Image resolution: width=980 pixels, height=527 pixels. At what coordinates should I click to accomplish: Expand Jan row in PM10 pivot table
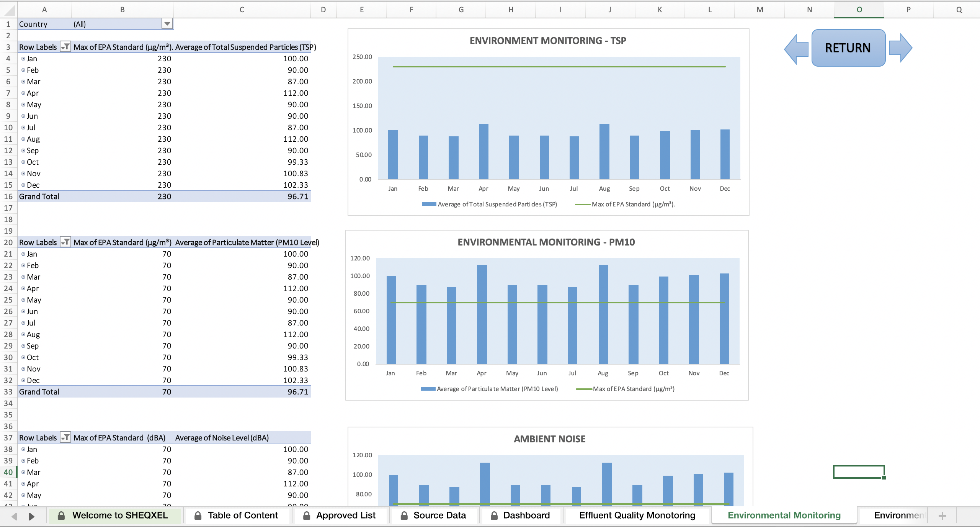(x=23, y=254)
